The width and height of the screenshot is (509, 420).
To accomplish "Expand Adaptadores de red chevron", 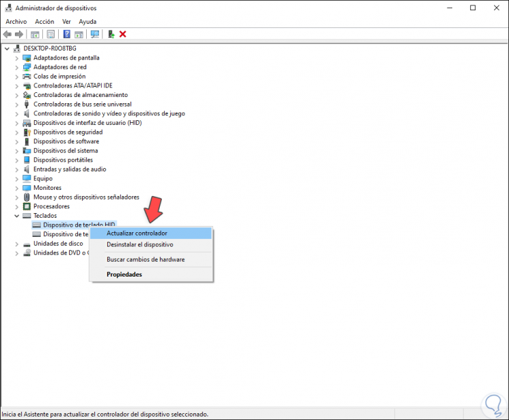I will click(x=16, y=68).
